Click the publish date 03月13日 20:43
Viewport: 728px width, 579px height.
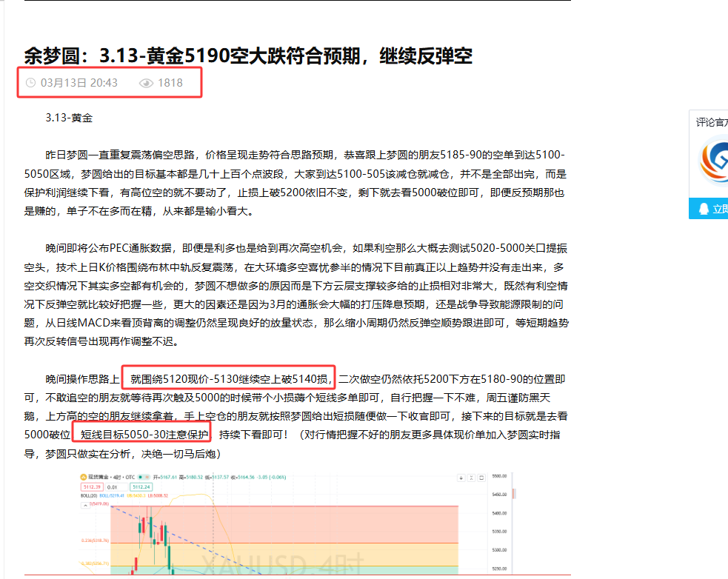tap(79, 83)
